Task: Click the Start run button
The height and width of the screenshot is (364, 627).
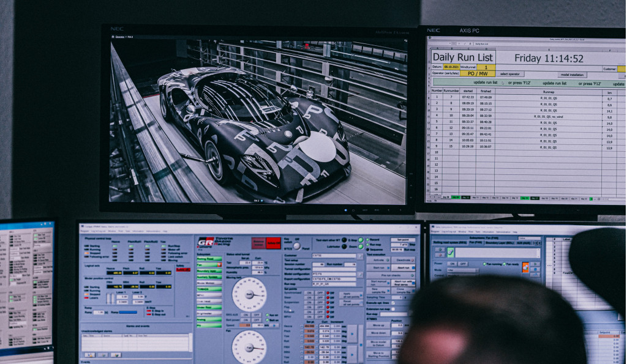Action: (x=378, y=268)
